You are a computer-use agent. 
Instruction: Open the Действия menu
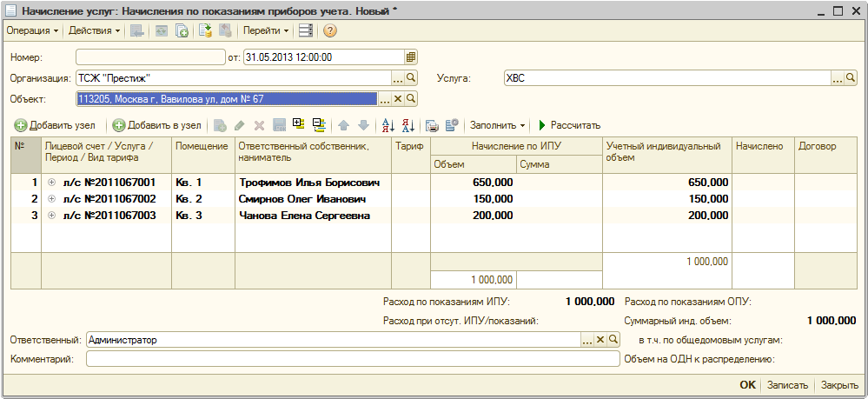95,30
